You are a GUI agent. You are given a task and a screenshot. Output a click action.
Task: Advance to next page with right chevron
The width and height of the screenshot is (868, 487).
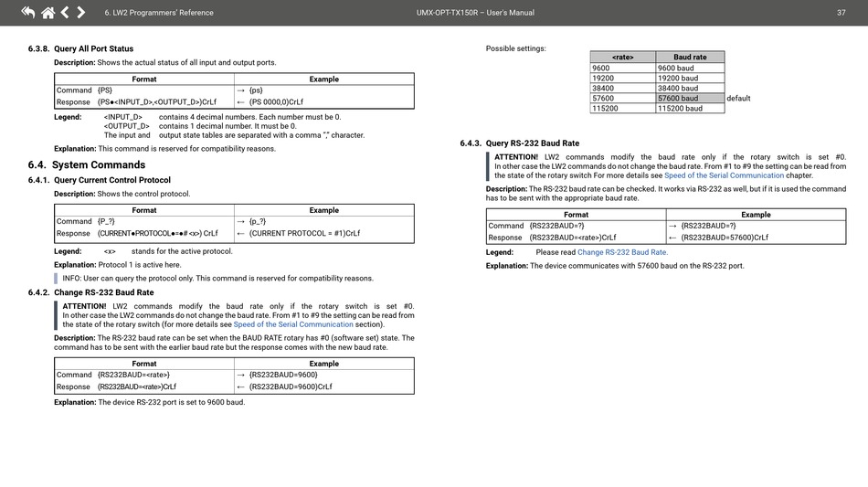[x=81, y=12]
